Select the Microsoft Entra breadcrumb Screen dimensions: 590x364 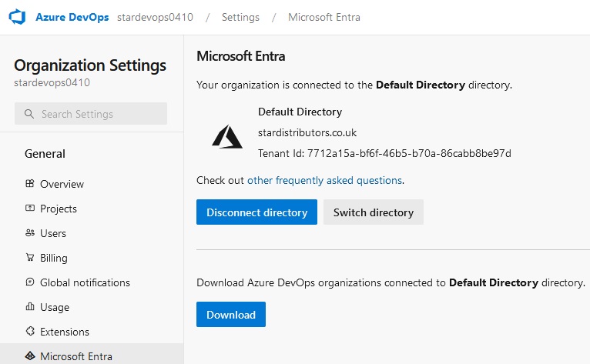(324, 17)
